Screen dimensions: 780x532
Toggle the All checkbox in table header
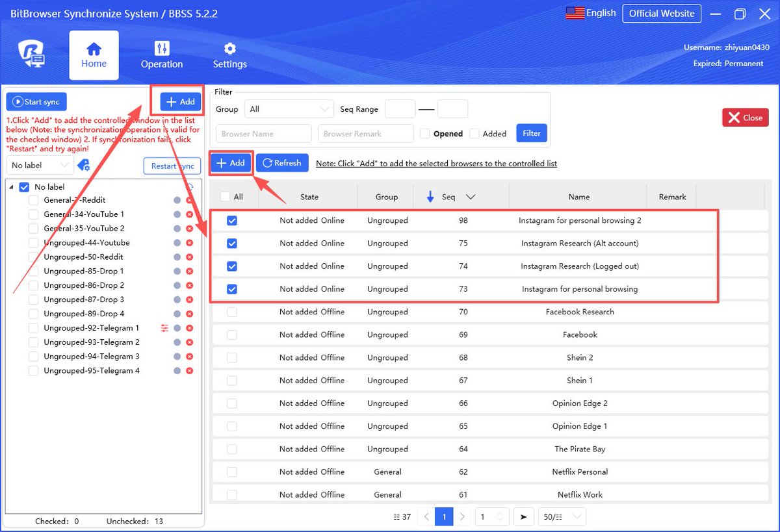click(x=225, y=197)
